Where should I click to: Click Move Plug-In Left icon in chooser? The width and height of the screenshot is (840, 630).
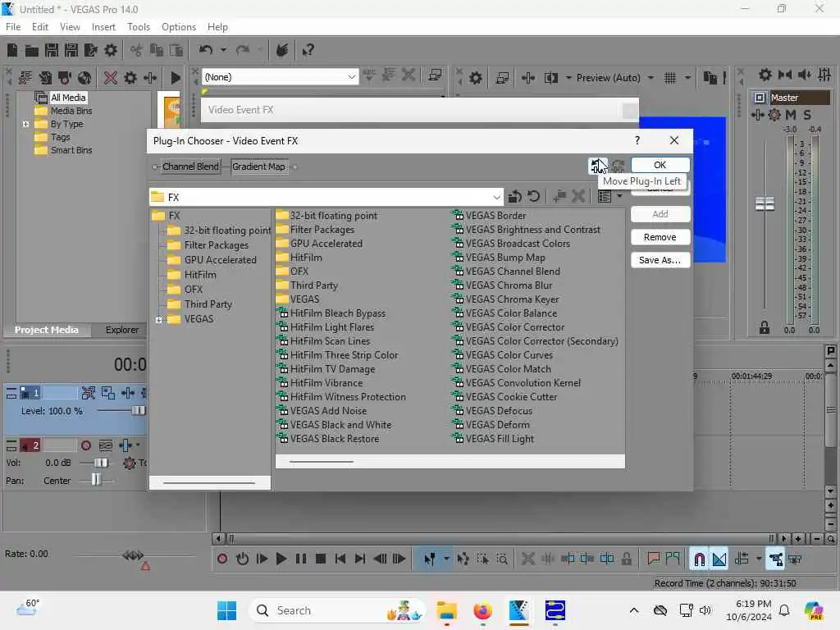[x=597, y=166]
